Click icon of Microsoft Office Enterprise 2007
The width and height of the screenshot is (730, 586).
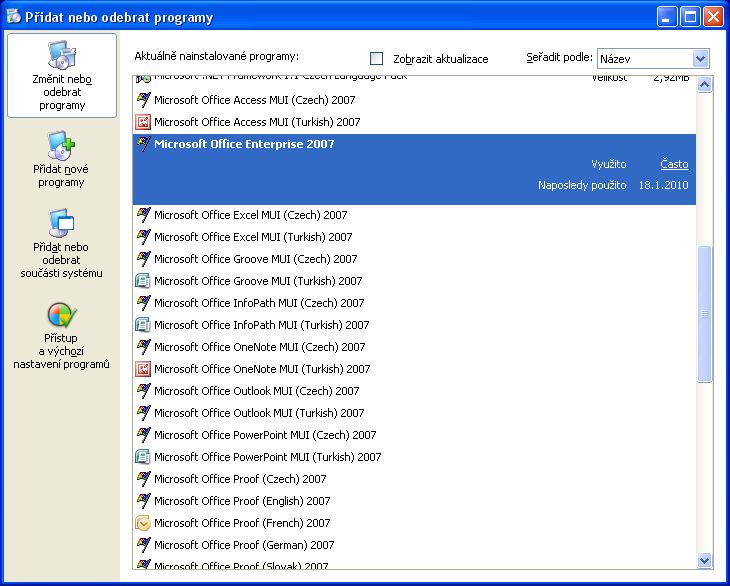click(x=143, y=144)
